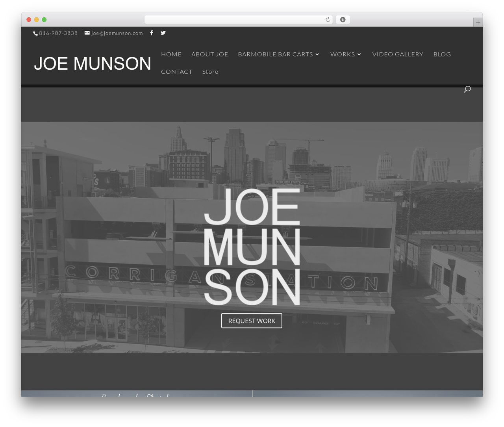Click the REQUEST WORK button

(x=252, y=321)
